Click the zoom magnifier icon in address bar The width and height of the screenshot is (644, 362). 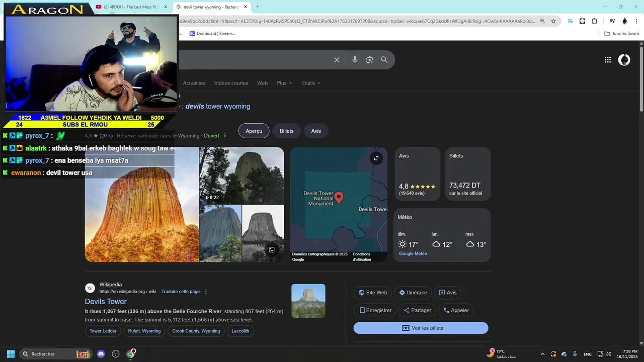[x=542, y=21]
